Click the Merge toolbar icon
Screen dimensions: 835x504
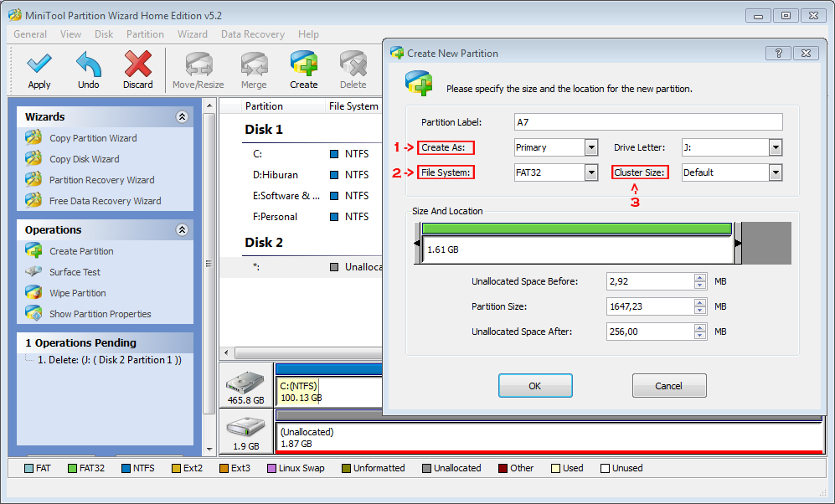tap(254, 64)
